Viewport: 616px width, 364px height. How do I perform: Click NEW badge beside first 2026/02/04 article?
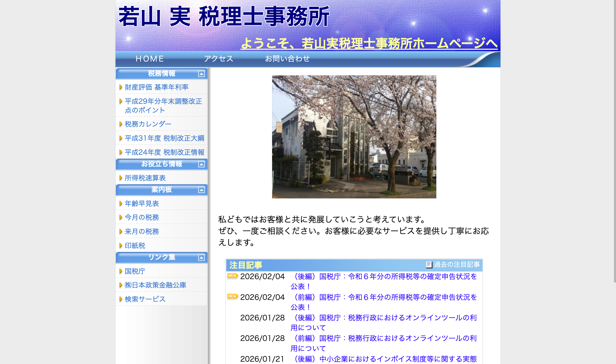click(233, 276)
